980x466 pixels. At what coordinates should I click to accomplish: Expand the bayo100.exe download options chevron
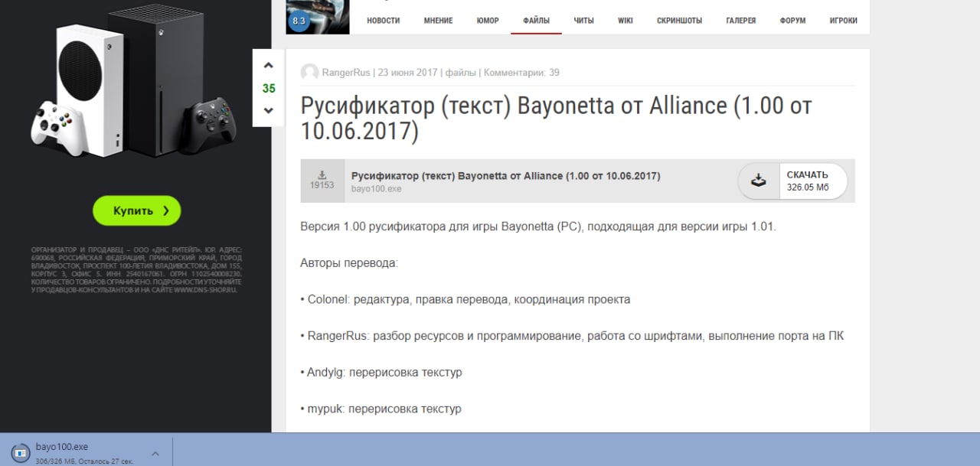(x=155, y=453)
